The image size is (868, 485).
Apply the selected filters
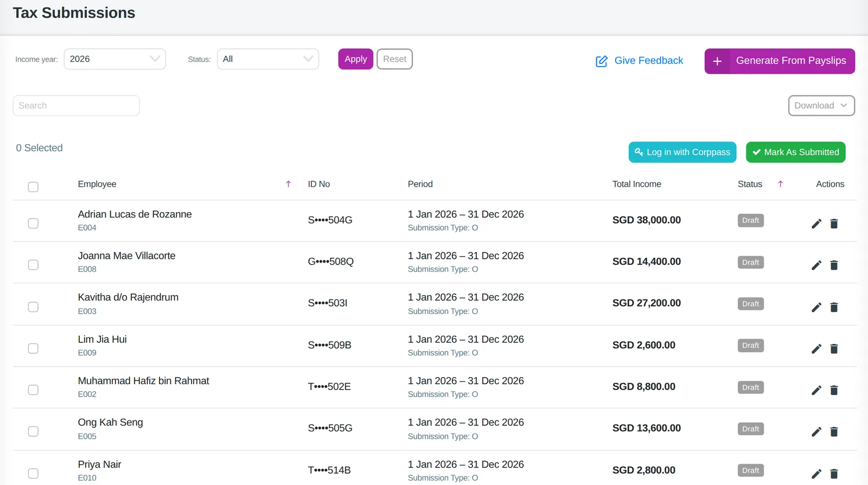tap(355, 59)
